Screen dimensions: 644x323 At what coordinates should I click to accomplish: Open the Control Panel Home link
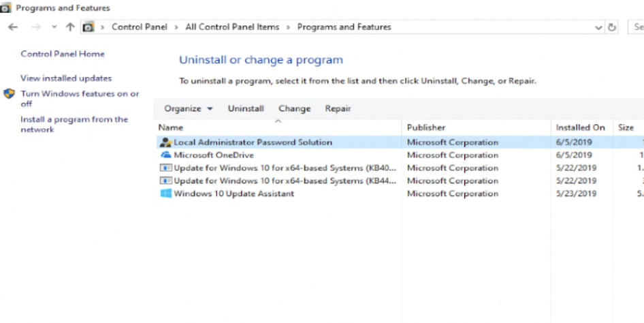click(63, 54)
